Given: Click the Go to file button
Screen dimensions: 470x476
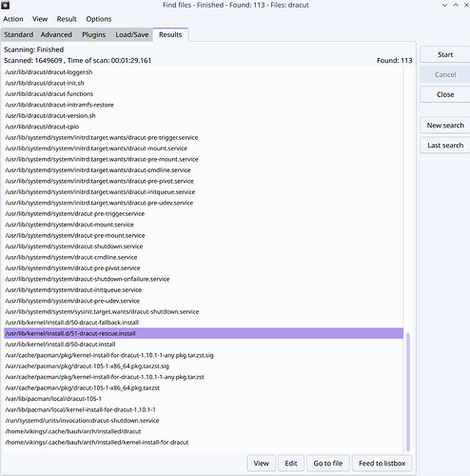Looking at the screenshot, I should [x=328, y=464].
